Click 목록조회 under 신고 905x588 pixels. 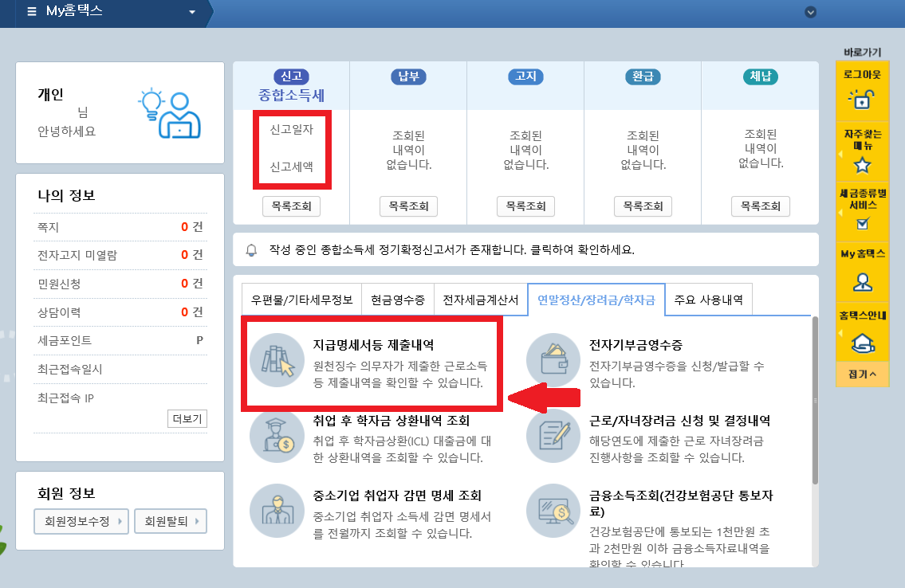[x=292, y=206]
